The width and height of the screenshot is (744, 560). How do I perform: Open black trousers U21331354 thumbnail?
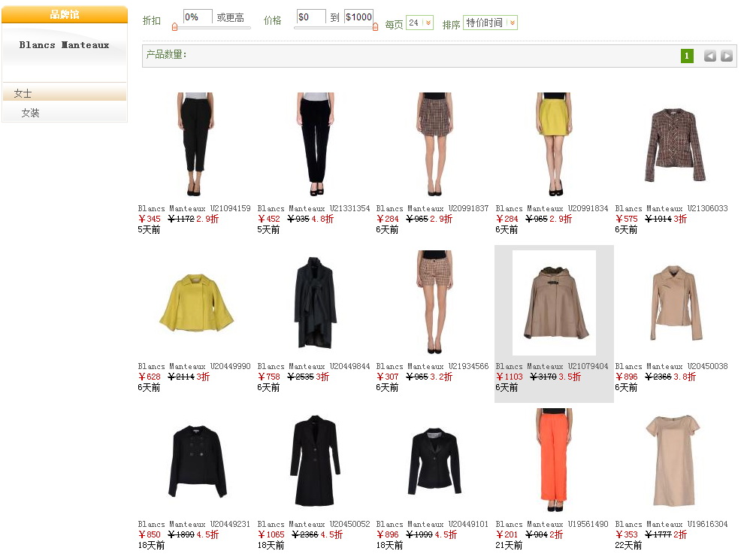pos(315,144)
